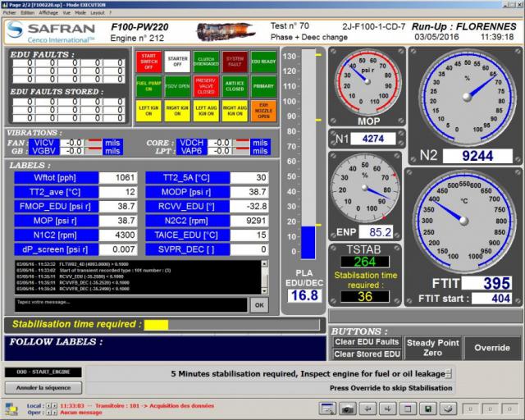Toggle the START SWITCH OFF indicator
Image resolution: width=525 pixels, height=420 pixels.
[148, 62]
